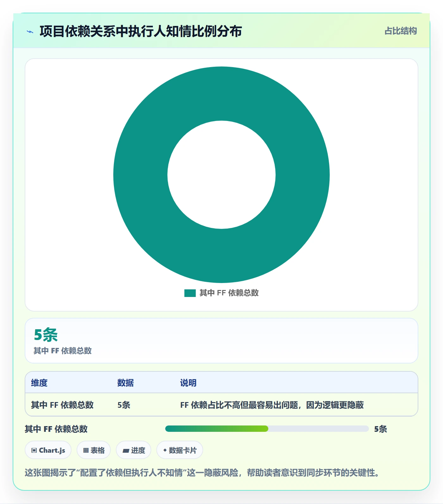
Task: Click the green progress bar
Action: (267, 429)
